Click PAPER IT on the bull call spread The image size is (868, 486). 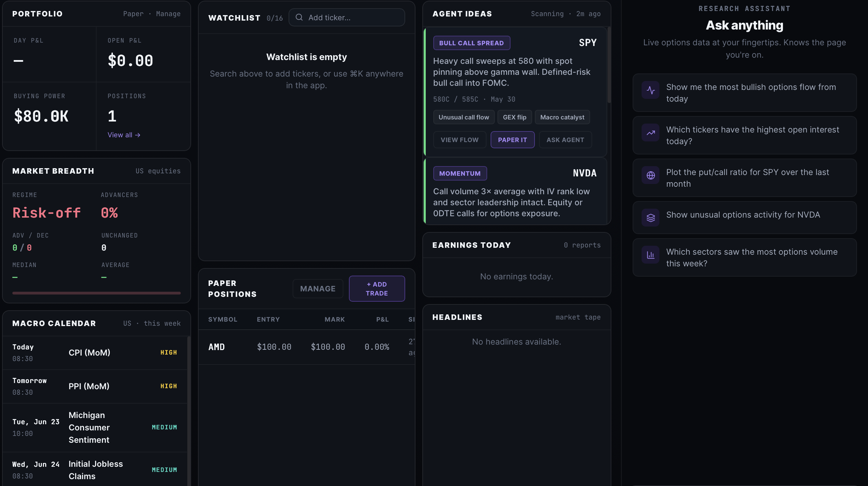click(512, 140)
